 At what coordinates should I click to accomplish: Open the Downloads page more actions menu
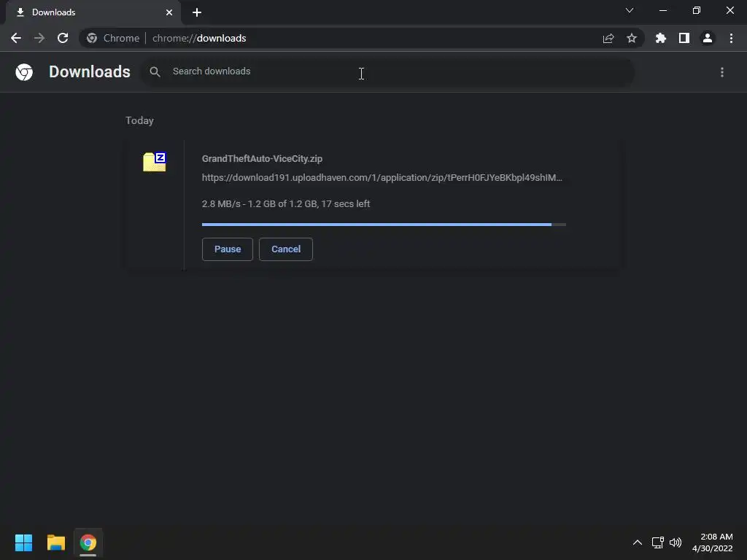click(x=722, y=72)
